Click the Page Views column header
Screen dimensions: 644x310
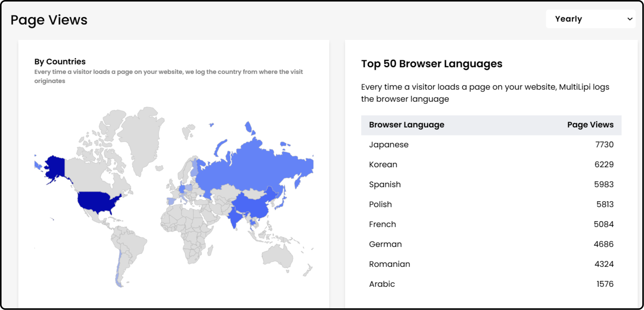[x=590, y=125]
